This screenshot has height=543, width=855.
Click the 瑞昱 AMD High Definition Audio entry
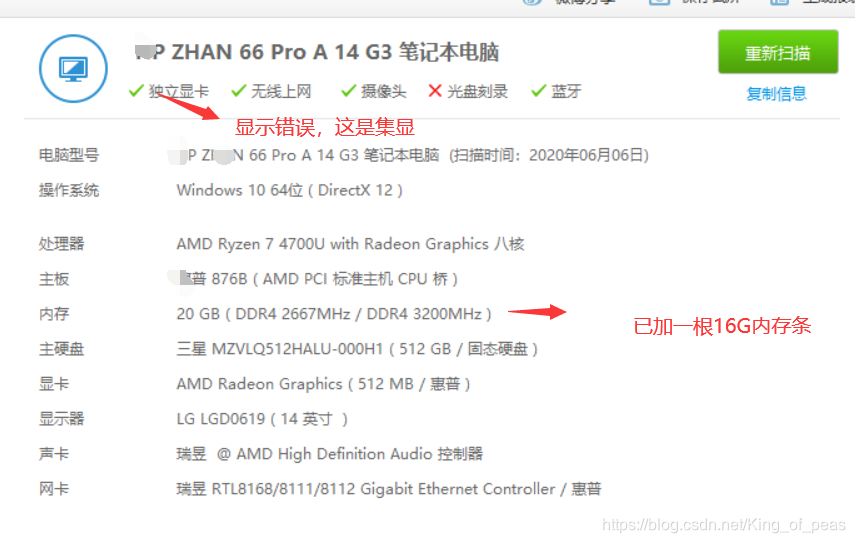tap(330, 454)
